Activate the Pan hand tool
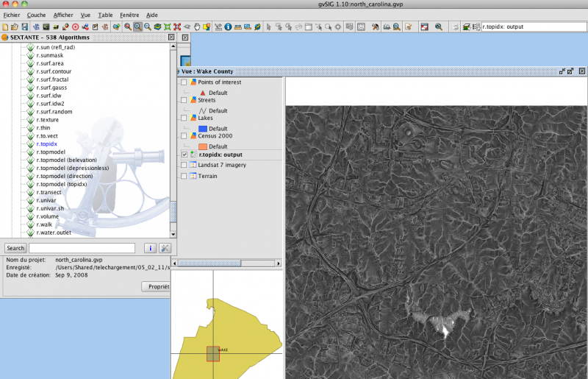This screenshot has width=588, height=379. coord(197,27)
